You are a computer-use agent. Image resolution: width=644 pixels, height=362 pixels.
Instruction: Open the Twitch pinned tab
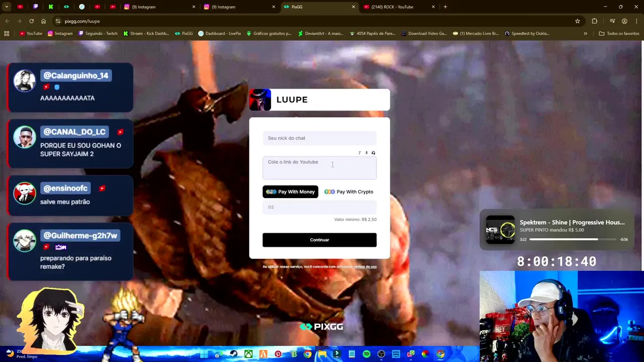(x=35, y=7)
